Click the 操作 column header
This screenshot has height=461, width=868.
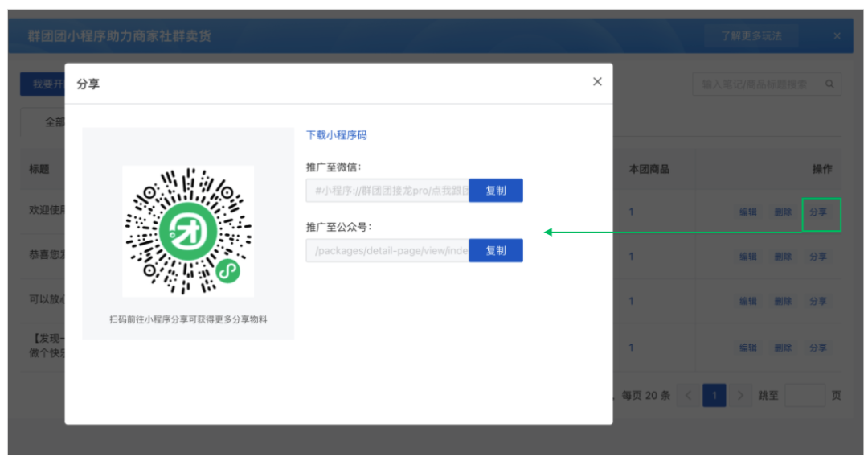pyautogui.click(x=822, y=169)
